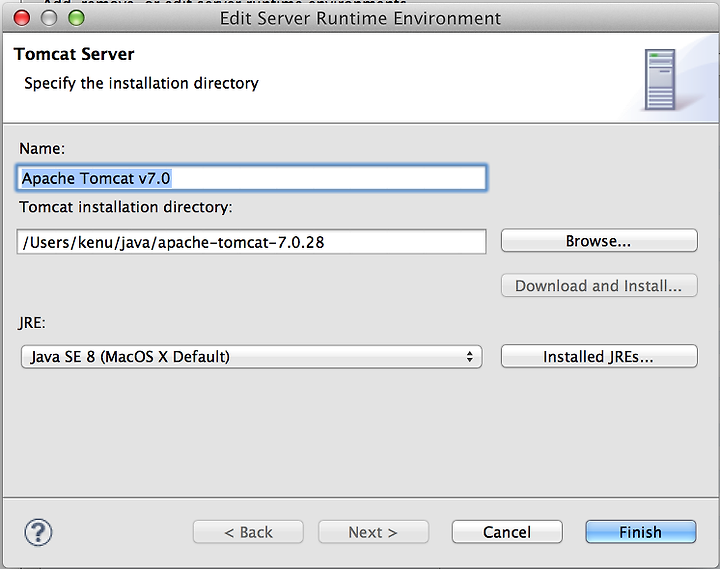Click the Tomcat Server heading text
This screenshot has width=720, height=569.
click(74, 54)
